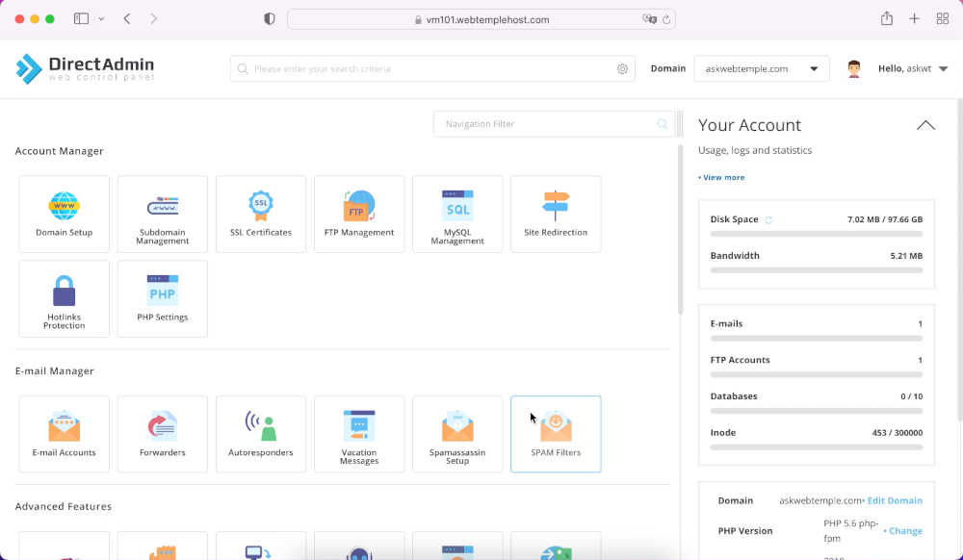Click the FTP Accounts label

pyautogui.click(x=740, y=360)
